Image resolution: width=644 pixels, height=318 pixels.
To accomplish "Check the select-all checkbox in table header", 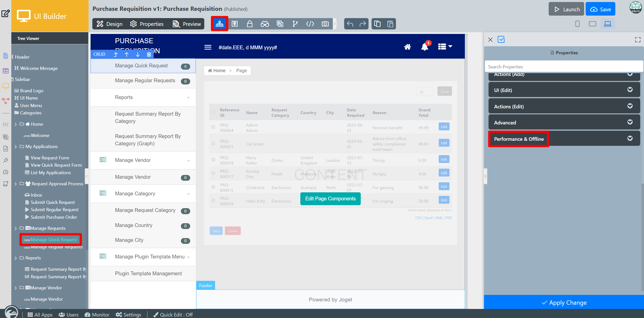I will [213, 112].
